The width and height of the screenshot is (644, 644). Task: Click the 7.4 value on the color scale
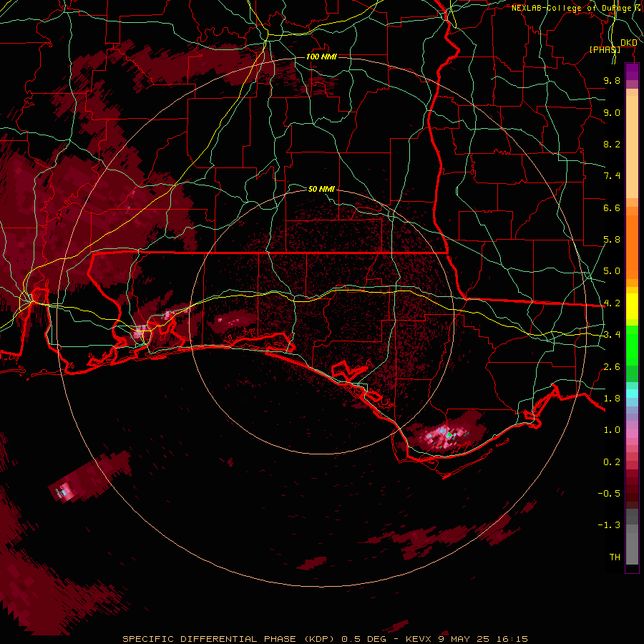[x=612, y=176]
